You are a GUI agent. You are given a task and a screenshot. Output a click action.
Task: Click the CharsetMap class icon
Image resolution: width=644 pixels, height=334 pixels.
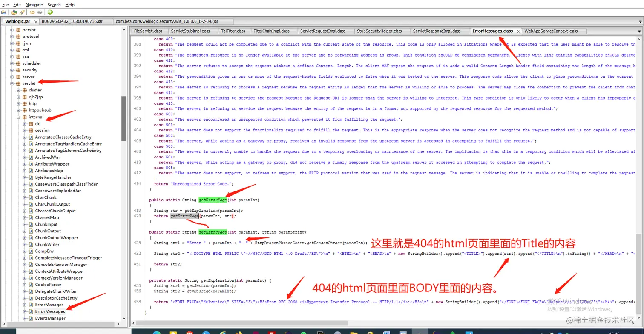tap(31, 217)
